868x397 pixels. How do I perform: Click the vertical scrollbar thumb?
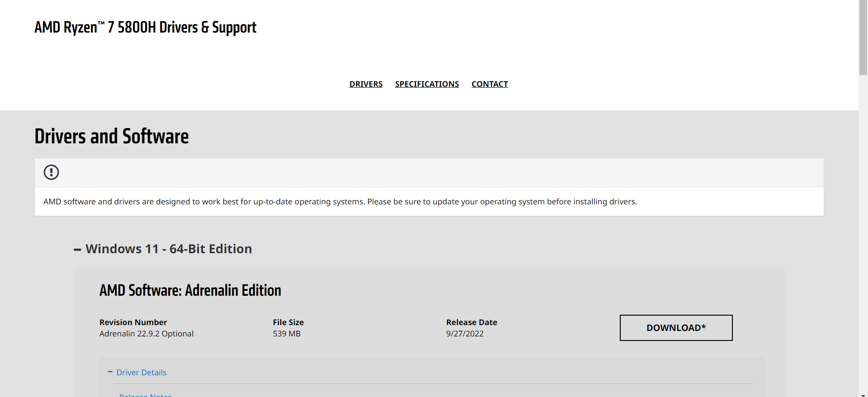(863, 38)
